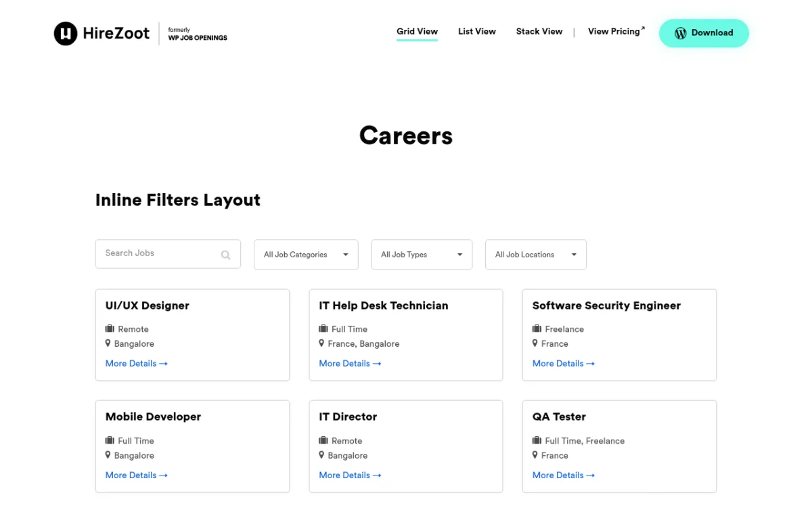Switch to Grid View tab

coord(417,31)
